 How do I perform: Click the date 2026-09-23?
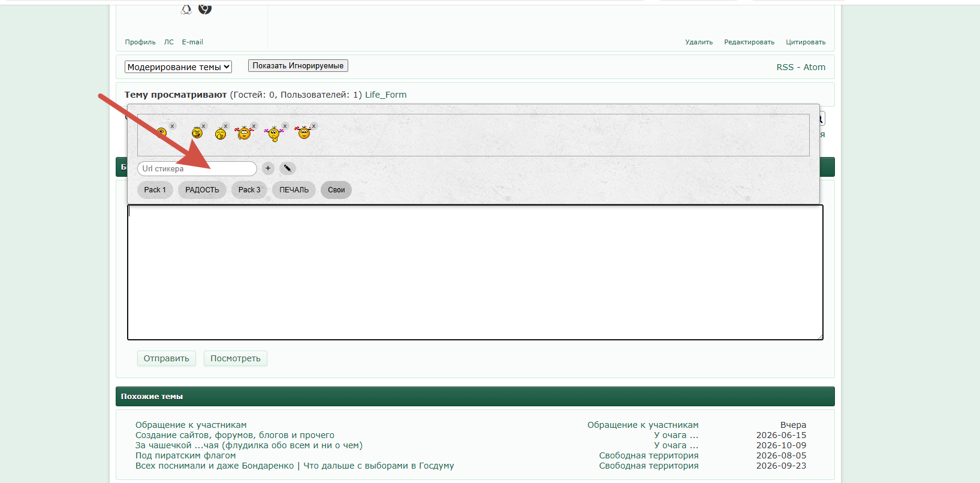(781, 466)
